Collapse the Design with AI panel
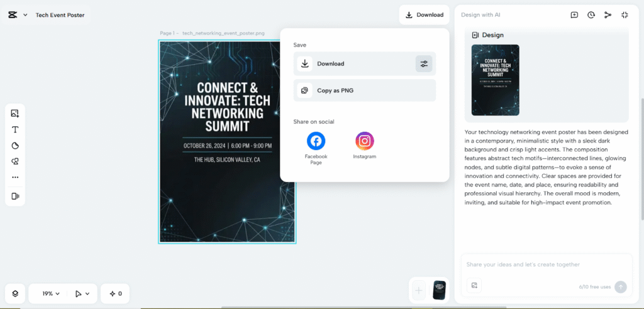Viewport: 644px width, 309px height. pyautogui.click(x=625, y=15)
